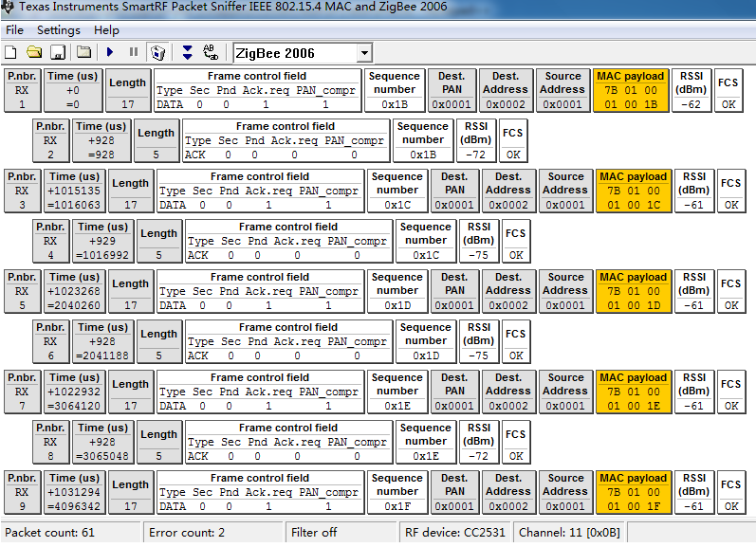Click Source Address 0x0001 in packet 3
The height and width of the screenshot is (547, 756).
(x=565, y=191)
